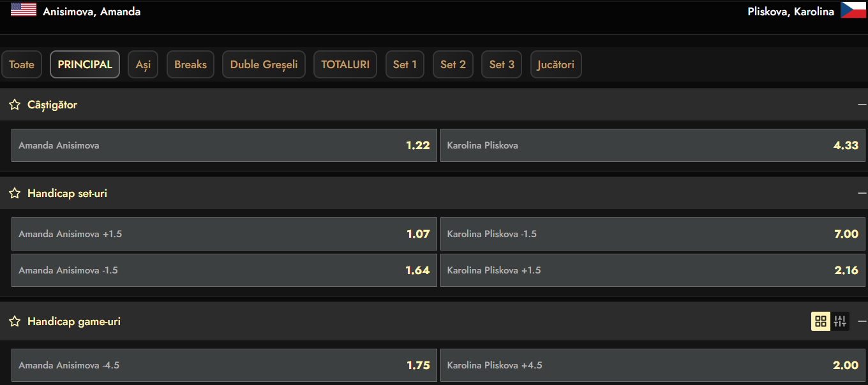Screen dimensions: 868x385
Task: Mark Handicap game-uri as favorite
Action: 15,321
